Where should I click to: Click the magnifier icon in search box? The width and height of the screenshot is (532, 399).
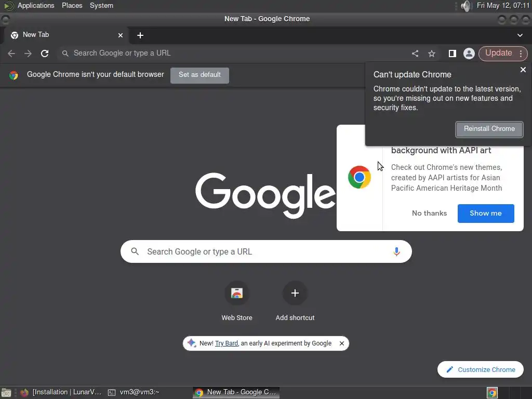(135, 251)
